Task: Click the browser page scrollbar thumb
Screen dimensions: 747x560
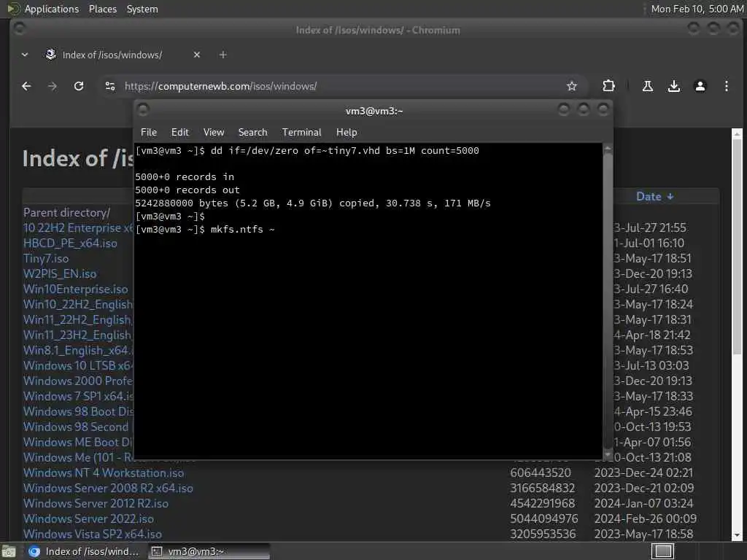Action: click(x=737, y=245)
